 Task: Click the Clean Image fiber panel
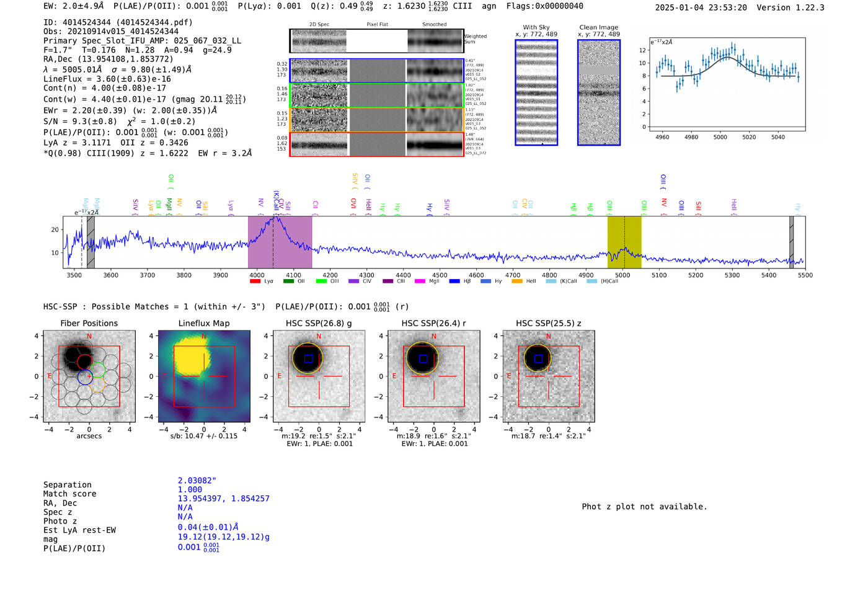click(599, 92)
